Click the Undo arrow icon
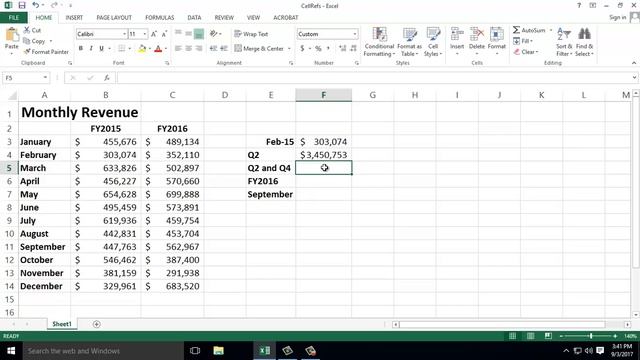 (x=36, y=5)
